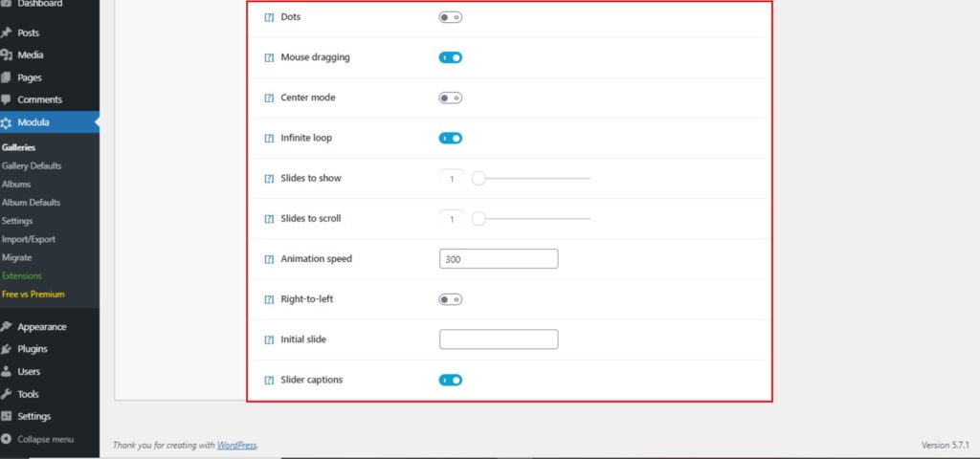The width and height of the screenshot is (980, 459).
Task: Click the help icon beside Center mode
Action: click(x=269, y=98)
